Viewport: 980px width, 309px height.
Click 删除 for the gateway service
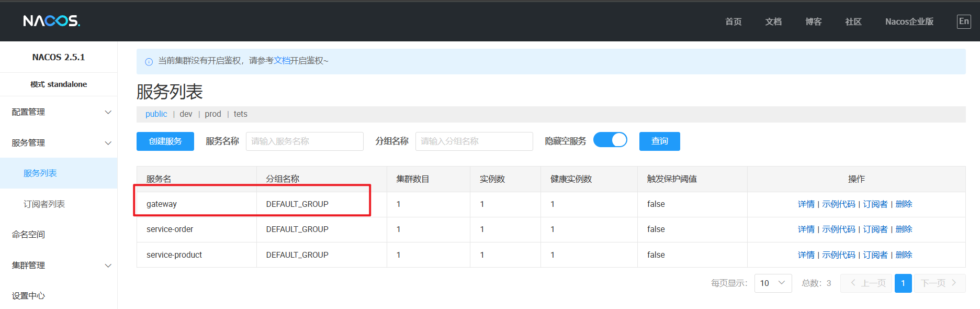tap(904, 204)
